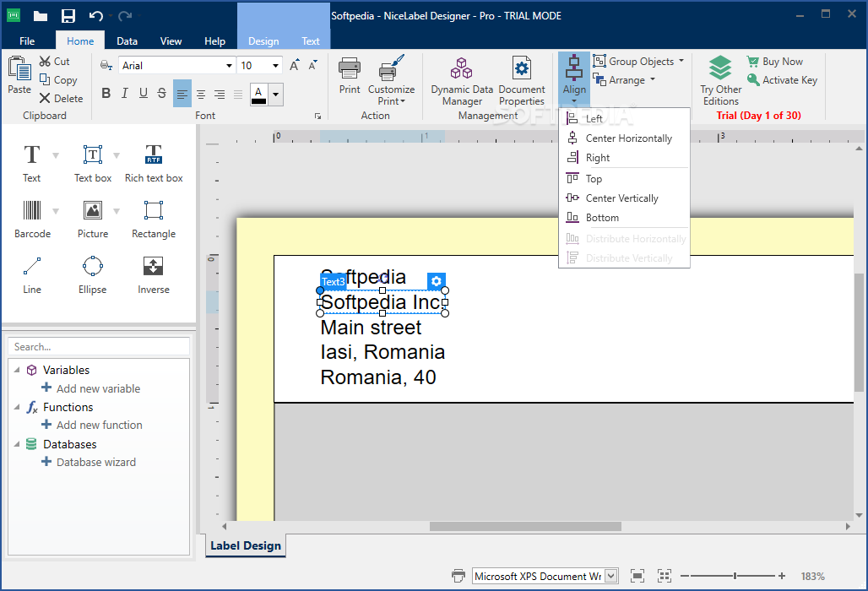Select the Rich text box tool

pyautogui.click(x=154, y=163)
